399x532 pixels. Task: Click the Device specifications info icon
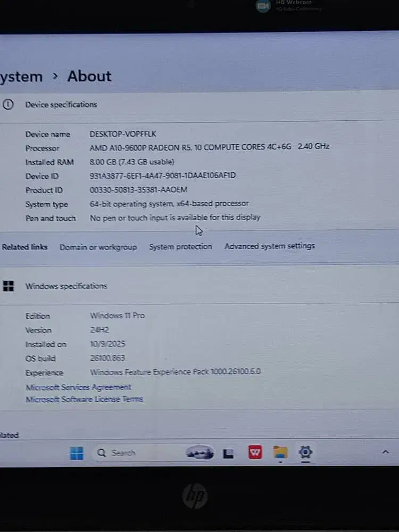pyautogui.click(x=8, y=105)
